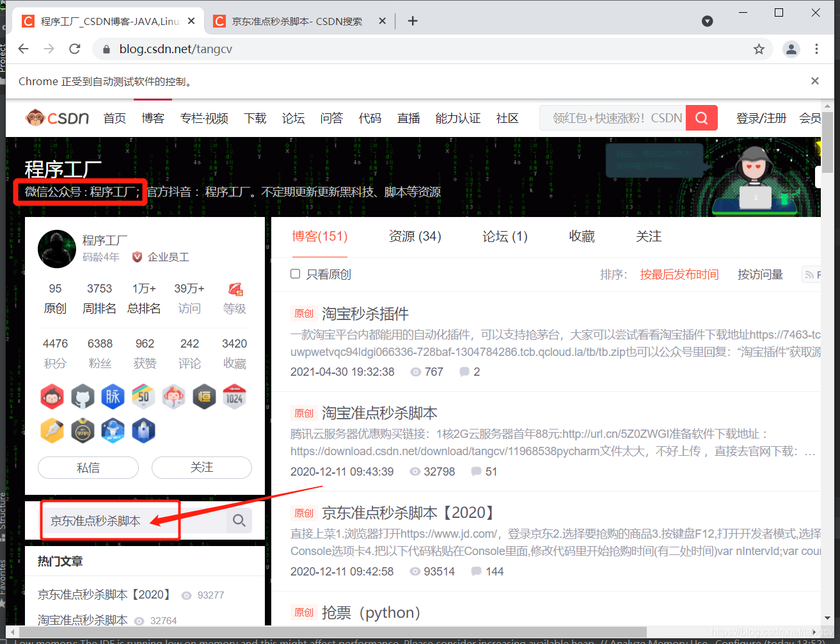Click the GitHub cat badge
This screenshot has height=644, width=840.
(83, 398)
